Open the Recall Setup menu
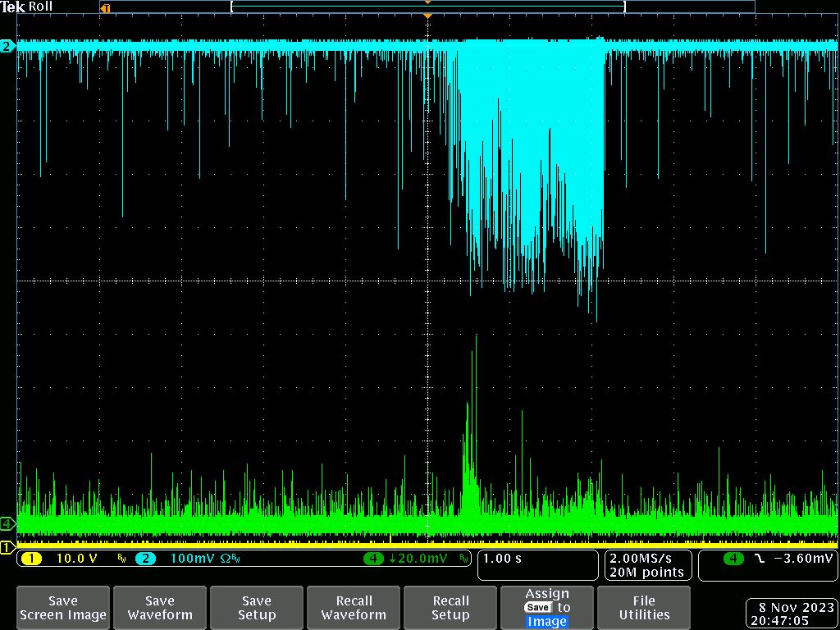Viewport: 840px width, 630px height. coord(450,608)
